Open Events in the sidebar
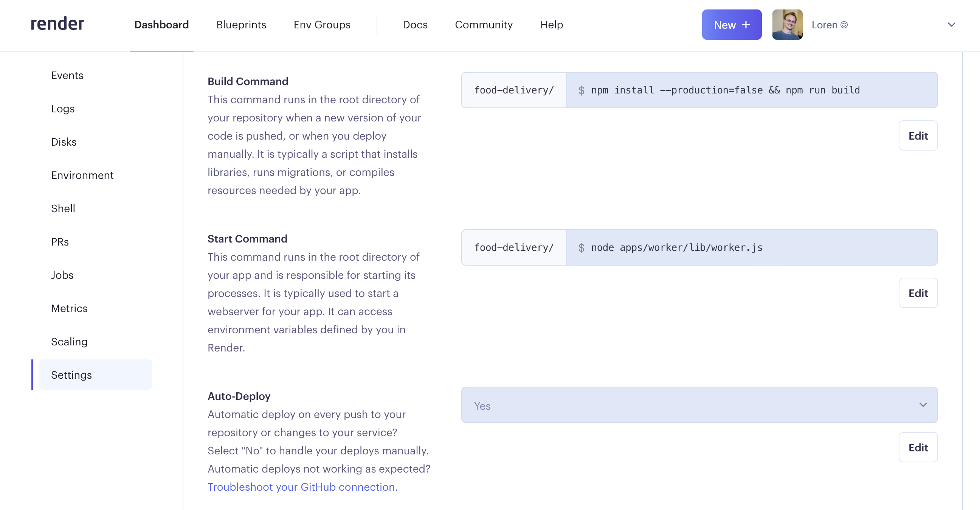The height and width of the screenshot is (510, 980). (x=67, y=75)
